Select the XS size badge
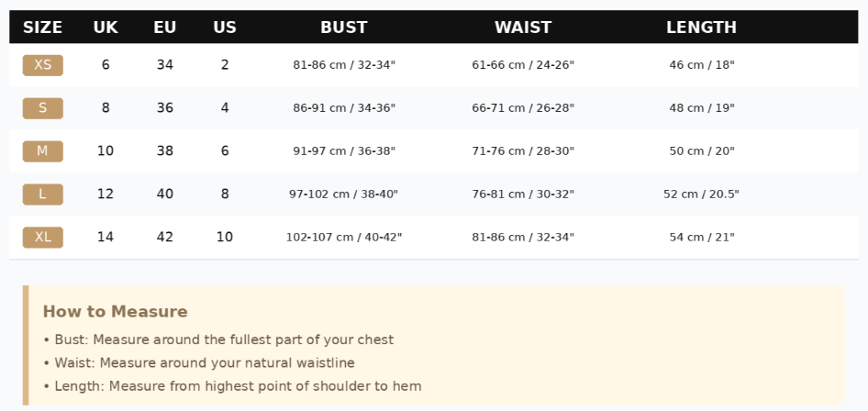Viewport: 868px width, 411px height. [x=42, y=65]
